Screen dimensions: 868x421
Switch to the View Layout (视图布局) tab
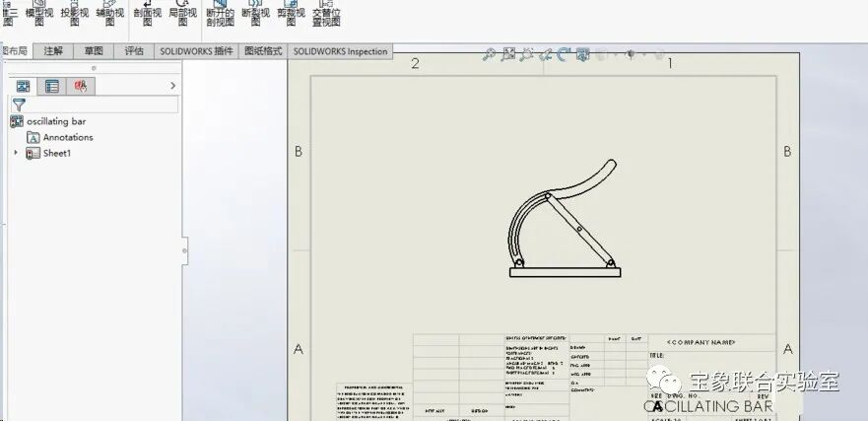(x=15, y=51)
